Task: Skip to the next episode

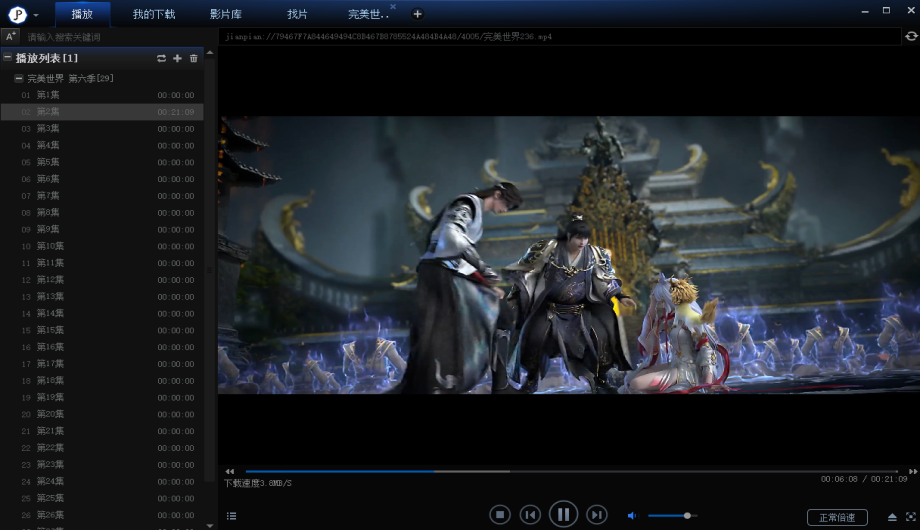Action: pyautogui.click(x=597, y=515)
